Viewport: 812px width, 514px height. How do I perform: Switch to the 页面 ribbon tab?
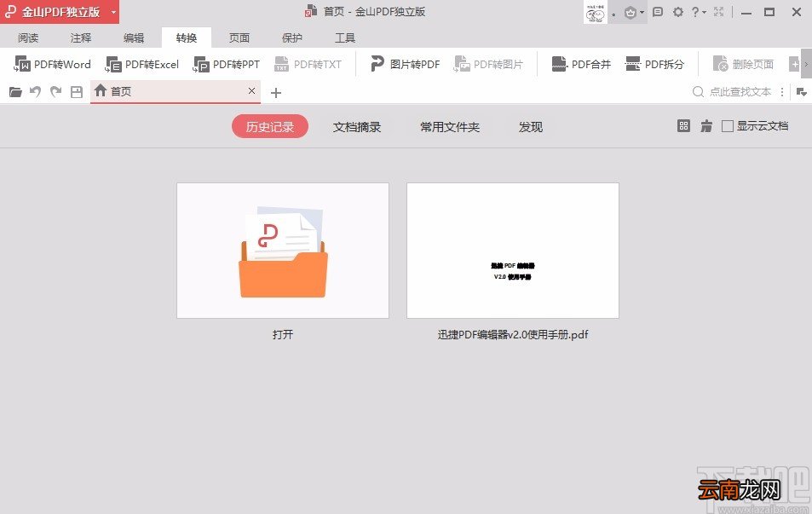239,38
